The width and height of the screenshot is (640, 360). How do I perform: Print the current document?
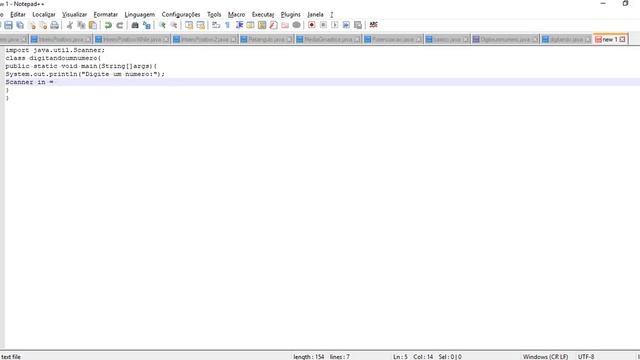pos(54,25)
